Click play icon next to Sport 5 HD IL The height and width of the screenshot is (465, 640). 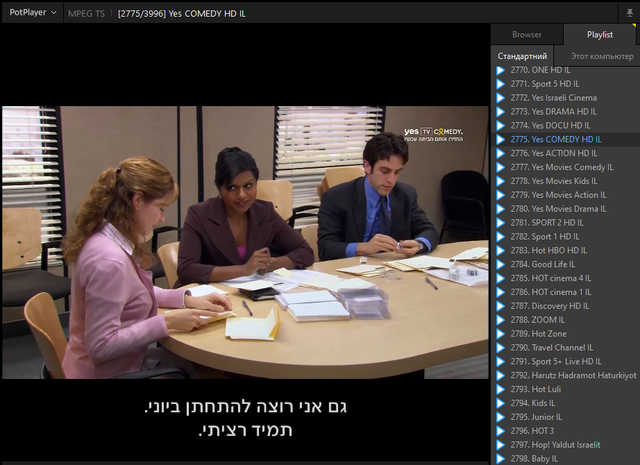pyautogui.click(x=500, y=84)
